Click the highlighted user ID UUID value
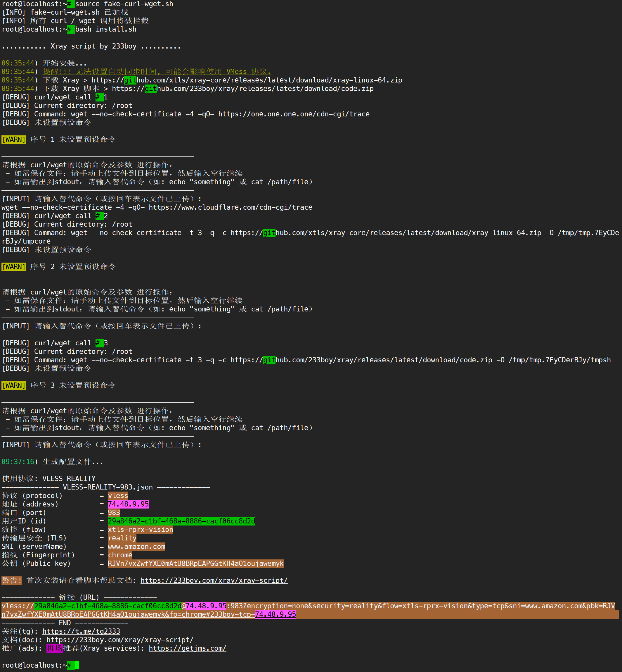Screen dimensions: 622x672 pos(181,521)
